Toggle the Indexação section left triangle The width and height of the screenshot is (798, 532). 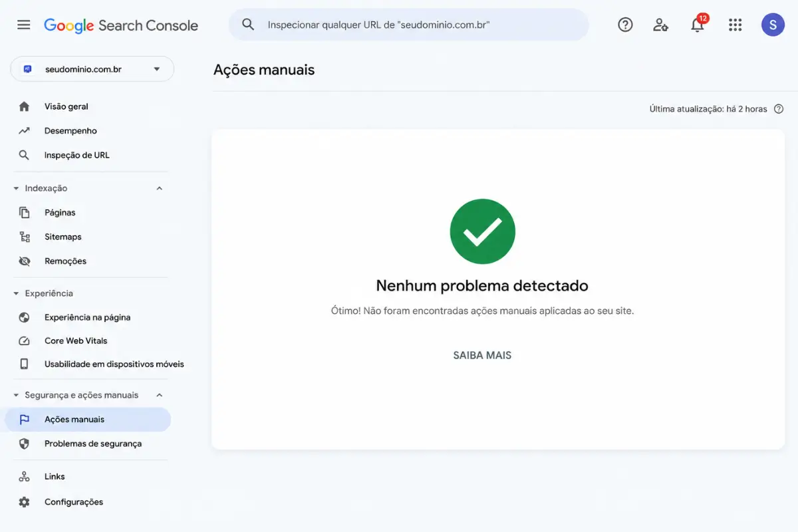point(16,188)
